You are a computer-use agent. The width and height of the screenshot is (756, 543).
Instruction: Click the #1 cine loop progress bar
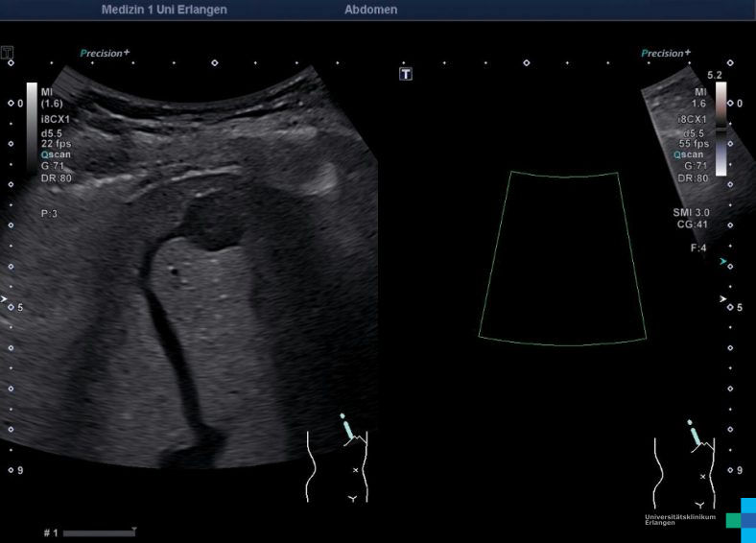click(x=101, y=531)
